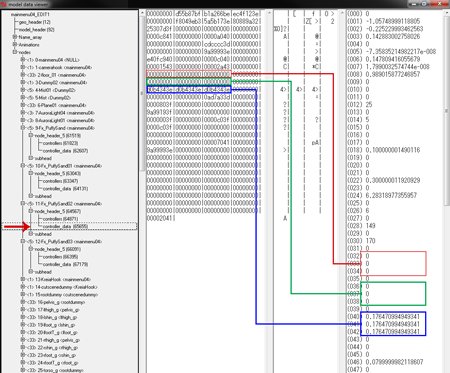This screenshot has width=450, height=373.
Task: Expand node 4-Mist01 <Dummy02>
Action: click(x=23, y=90)
